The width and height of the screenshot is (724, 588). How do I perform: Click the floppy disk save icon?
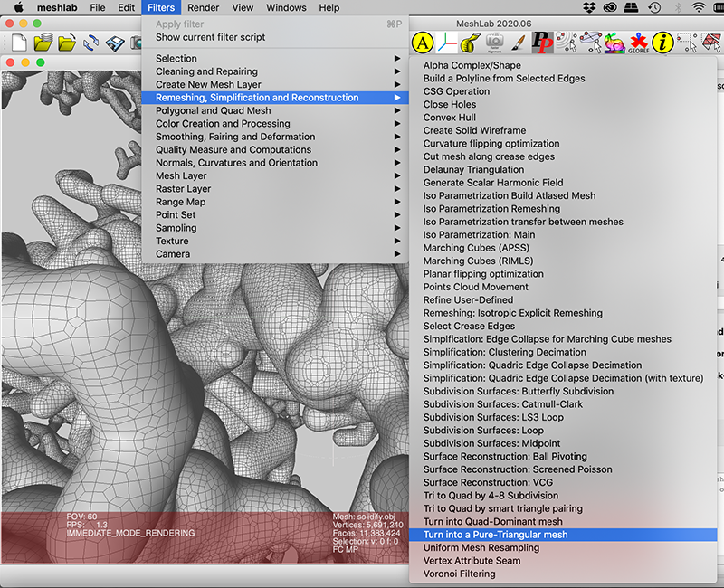115,43
